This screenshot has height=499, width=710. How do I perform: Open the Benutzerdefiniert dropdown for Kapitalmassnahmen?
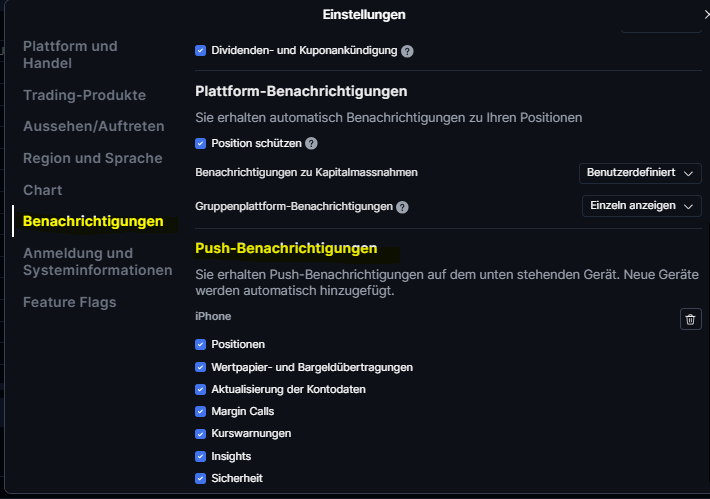click(x=640, y=173)
